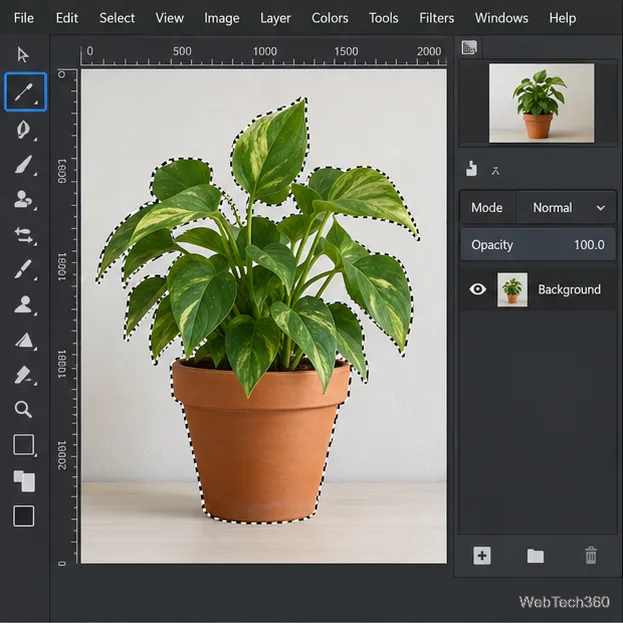
Task: Click the navigator preview thumbnail of the plant
Action: point(542,103)
